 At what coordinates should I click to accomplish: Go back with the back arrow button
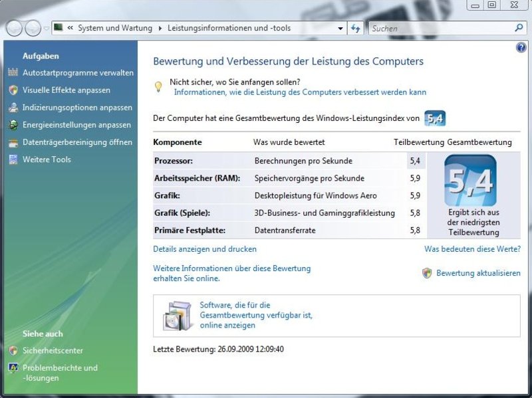pyautogui.click(x=14, y=28)
